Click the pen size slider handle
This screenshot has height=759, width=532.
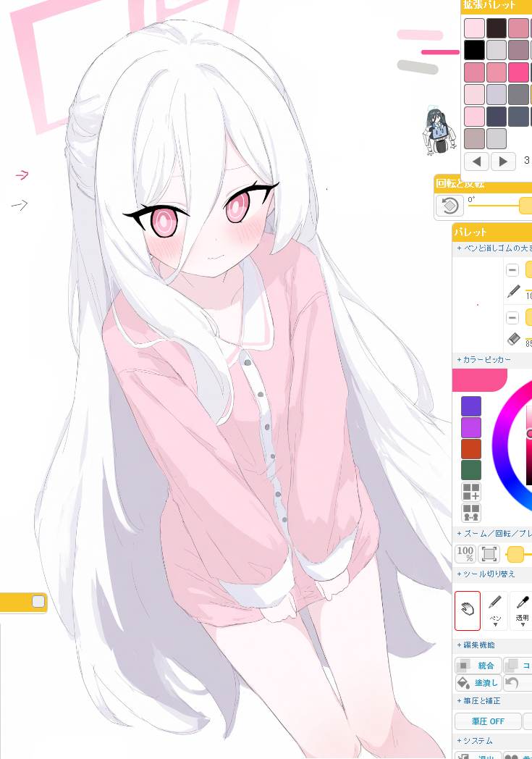[x=528, y=269]
